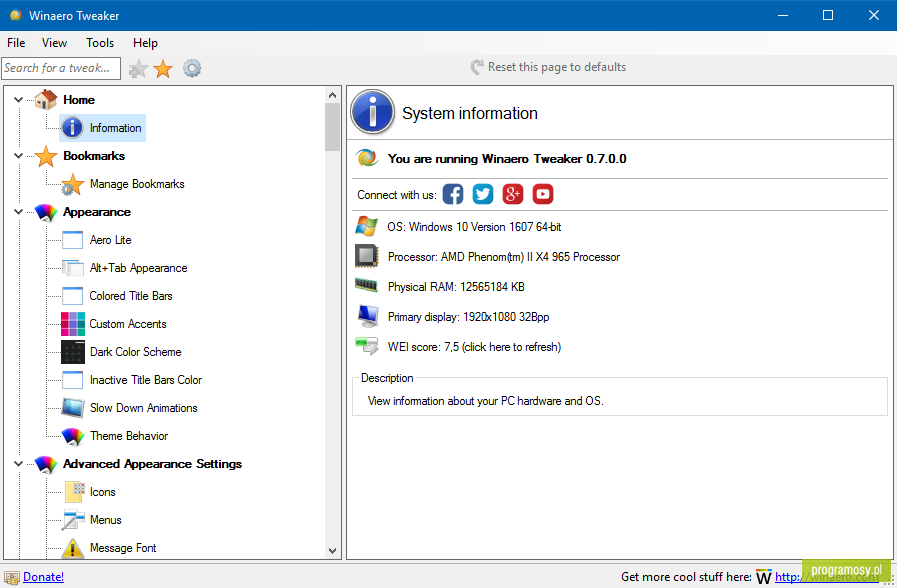Image resolution: width=897 pixels, height=588 pixels.
Task: Click the Aero Lite window icon
Action: pyautogui.click(x=73, y=240)
